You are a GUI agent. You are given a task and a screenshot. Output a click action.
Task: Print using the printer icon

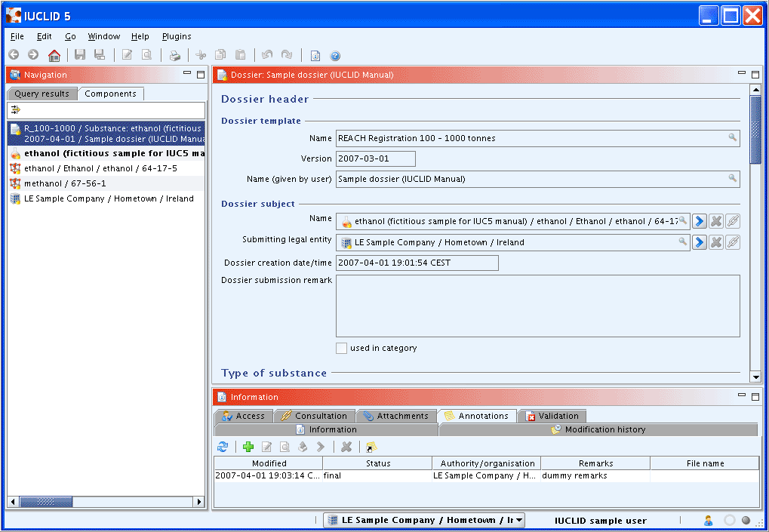coord(174,55)
